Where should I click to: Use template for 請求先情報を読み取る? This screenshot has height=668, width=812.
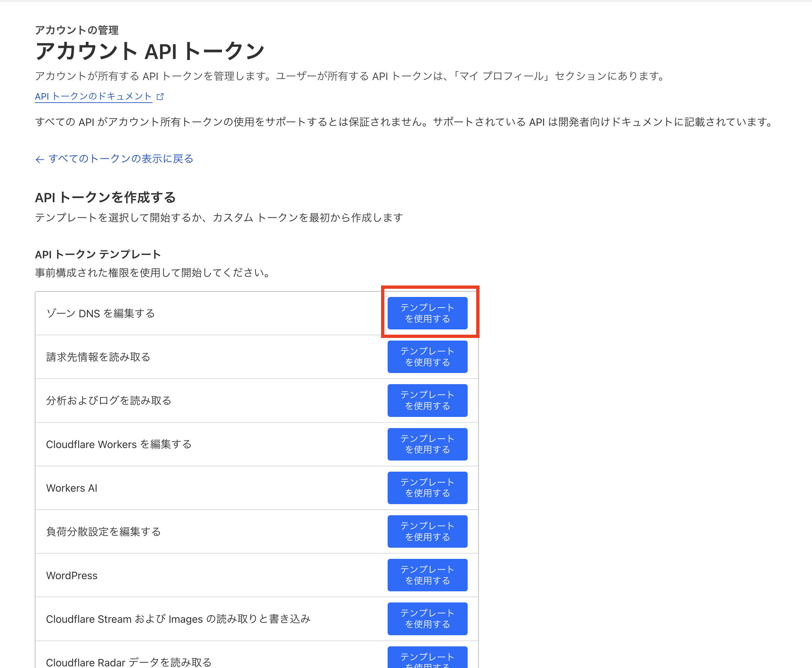coord(427,357)
